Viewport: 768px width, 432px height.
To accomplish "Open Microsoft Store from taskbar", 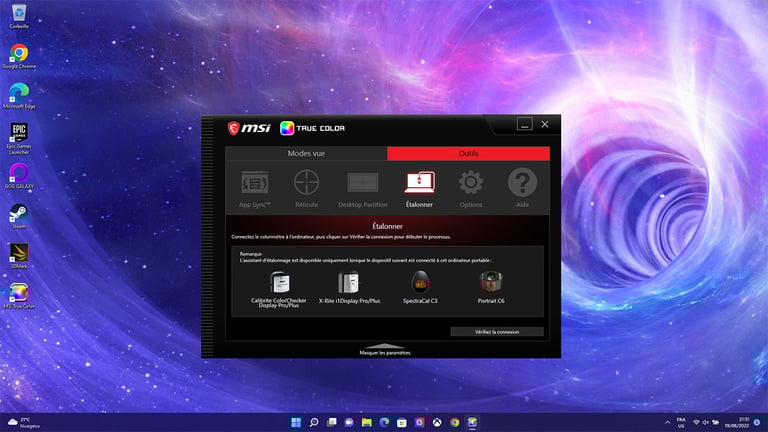I will click(402, 422).
